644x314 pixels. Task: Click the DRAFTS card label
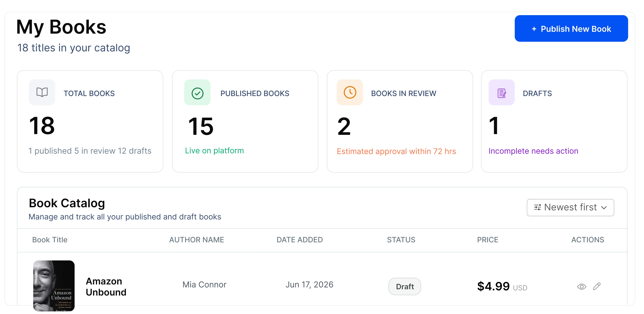tap(537, 93)
